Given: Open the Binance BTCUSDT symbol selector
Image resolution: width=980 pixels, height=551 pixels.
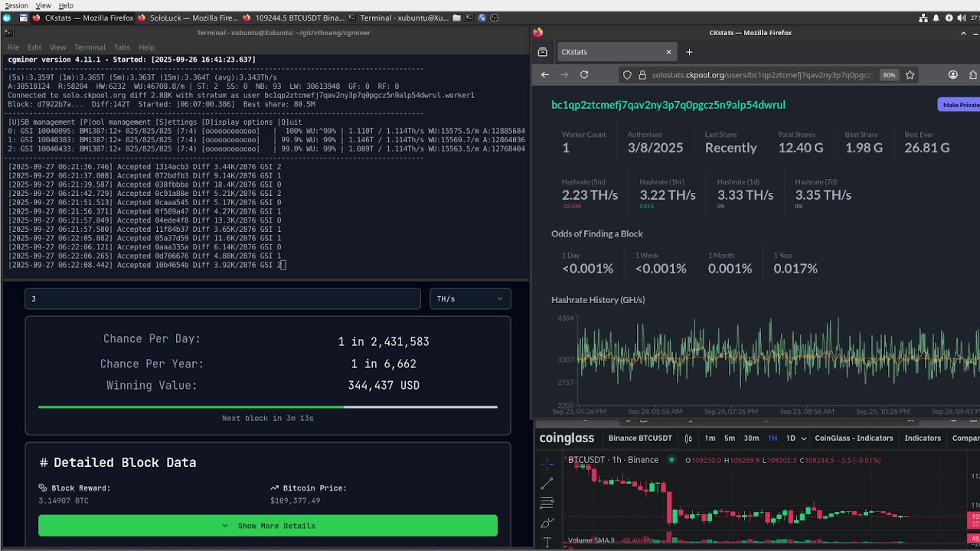Looking at the screenshot, I should [x=640, y=439].
